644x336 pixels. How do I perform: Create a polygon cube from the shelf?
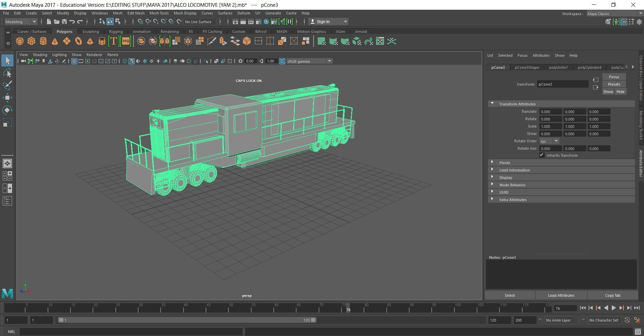click(x=32, y=41)
